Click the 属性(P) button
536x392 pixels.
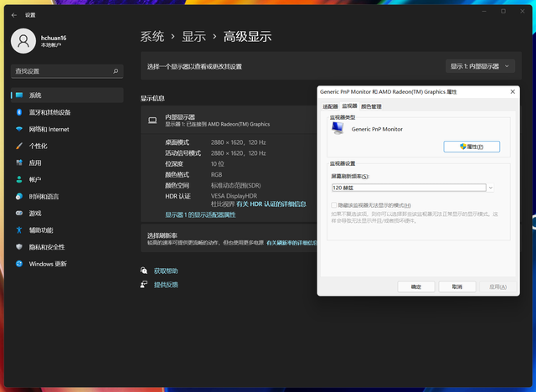pos(472,147)
